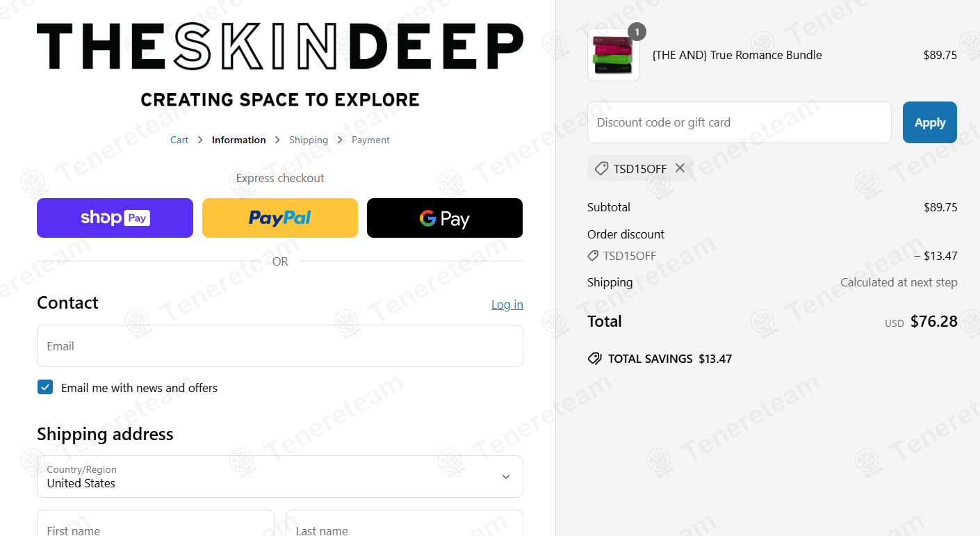Remove the TSD15OFF discount code tag
This screenshot has width=980, height=536.
pyautogui.click(x=680, y=168)
